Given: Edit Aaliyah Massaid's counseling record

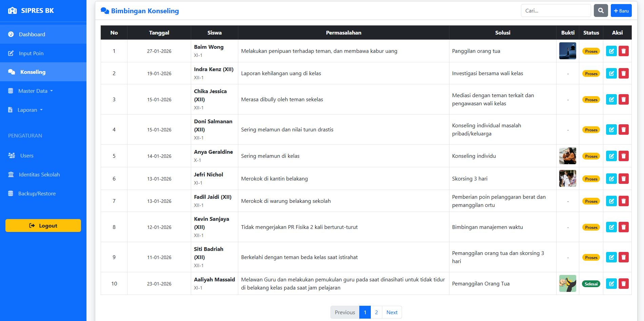Looking at the screenshot, I should 611,284.
